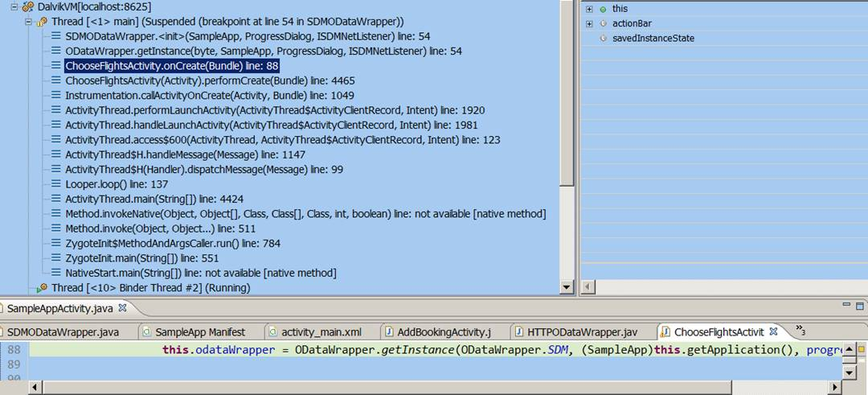
Task: Click the DalvikVM debug target icon
Action: click(27, 7)
